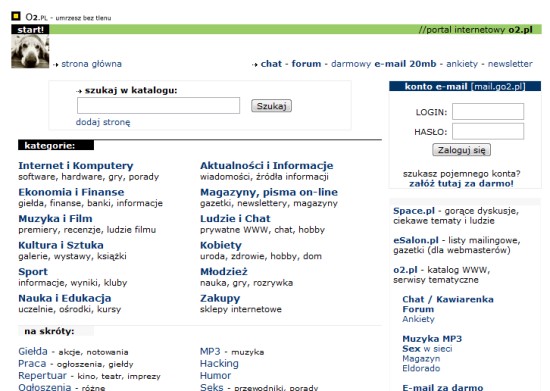
Task: Open the Zakupy category
Action: 220,298
